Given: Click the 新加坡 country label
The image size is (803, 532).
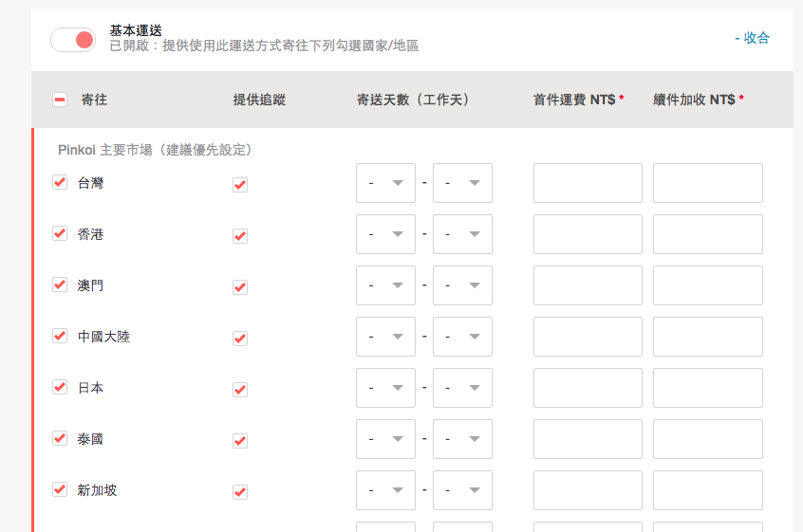Looking at the screenshot, I should (97, 490).
